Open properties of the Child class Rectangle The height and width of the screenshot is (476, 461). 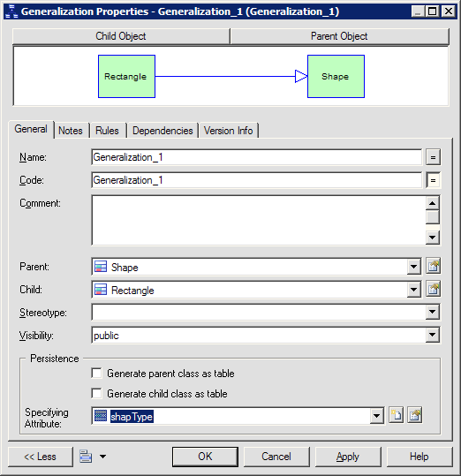click(x=433, y=290)
